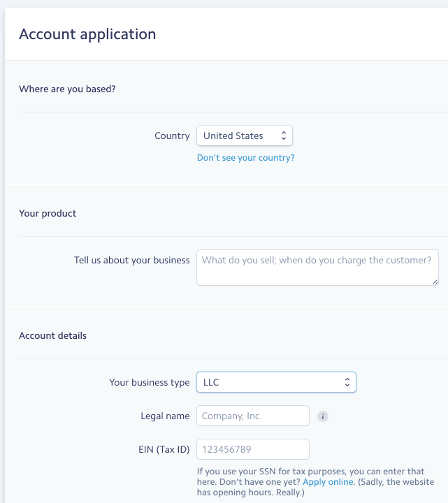Click the "Country" field label

point(172,136)
